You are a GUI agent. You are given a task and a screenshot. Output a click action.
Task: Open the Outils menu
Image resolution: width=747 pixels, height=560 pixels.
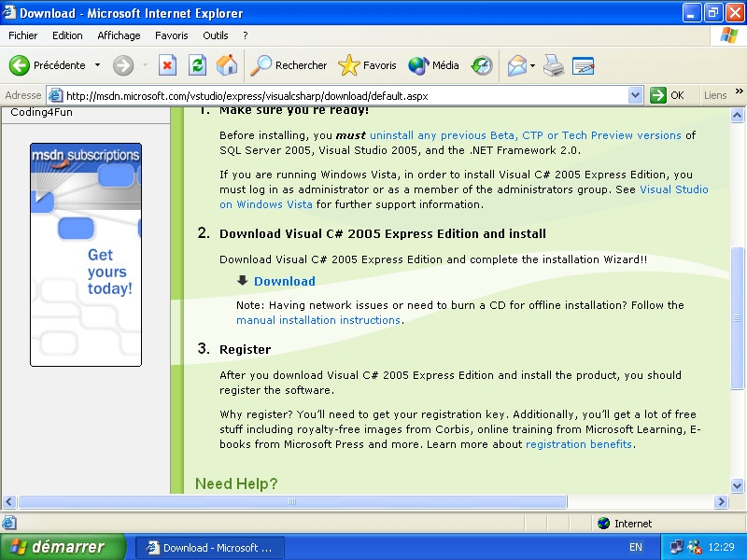click(x=216, y=35)
